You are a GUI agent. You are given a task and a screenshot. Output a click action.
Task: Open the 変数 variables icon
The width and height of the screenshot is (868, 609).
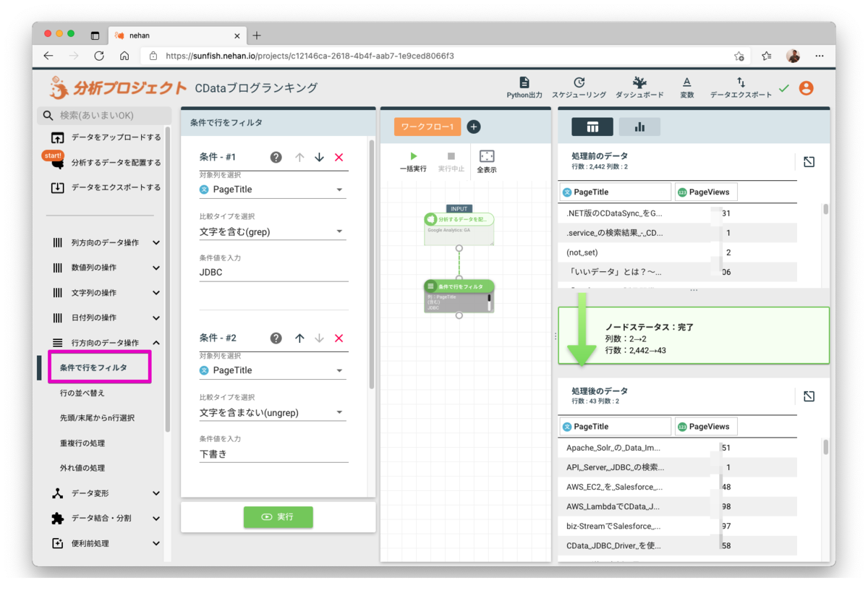click(687, 82)
